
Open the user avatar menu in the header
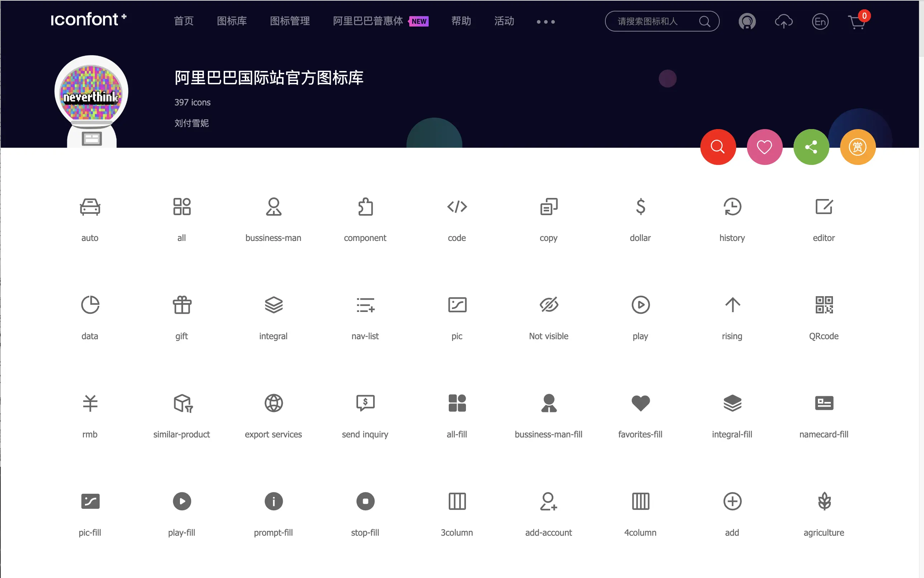click(x=747, y=22)
